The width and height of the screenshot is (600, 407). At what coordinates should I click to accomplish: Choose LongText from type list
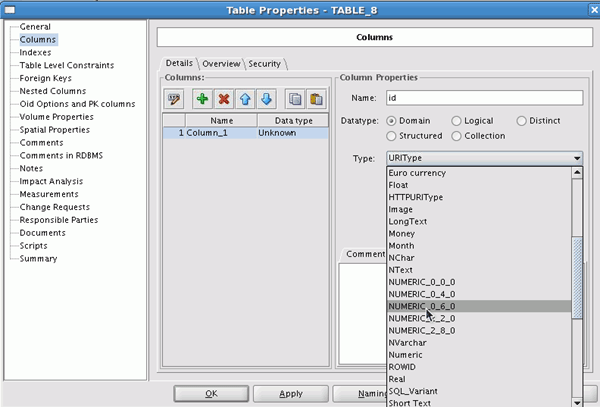(x=479, y=221)
